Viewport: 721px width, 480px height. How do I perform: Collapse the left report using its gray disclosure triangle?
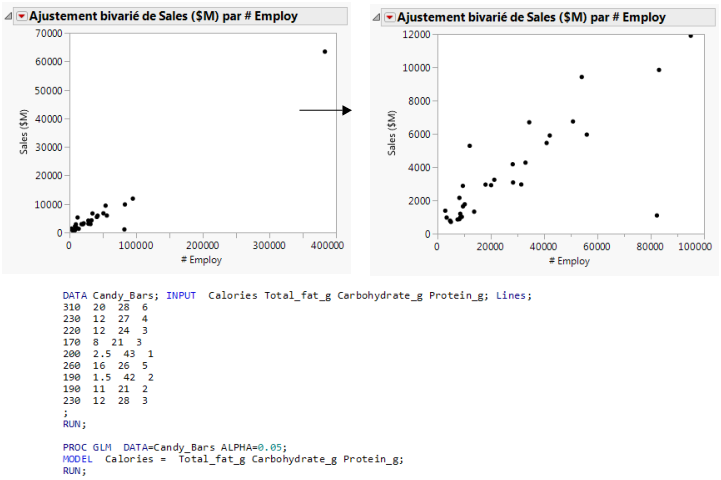(x=8, y=17)
